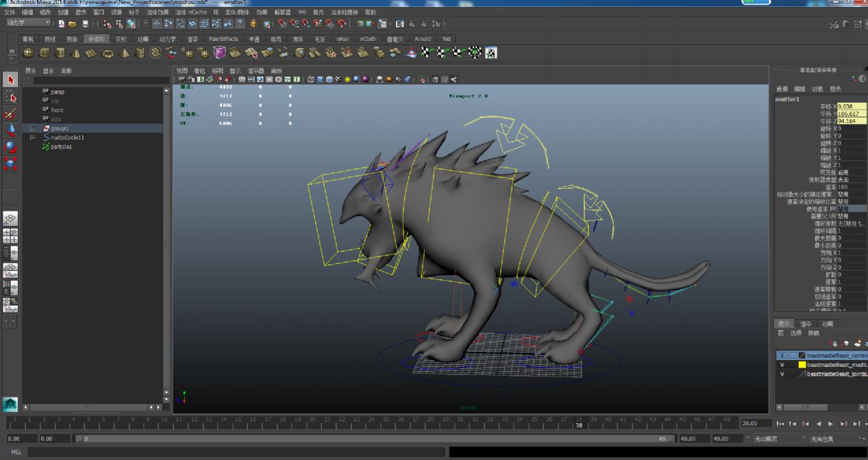Viewport: 868px width, 460px height.
Task: Open the 面板 menu in outliner
Action: [x=66, y=71]
